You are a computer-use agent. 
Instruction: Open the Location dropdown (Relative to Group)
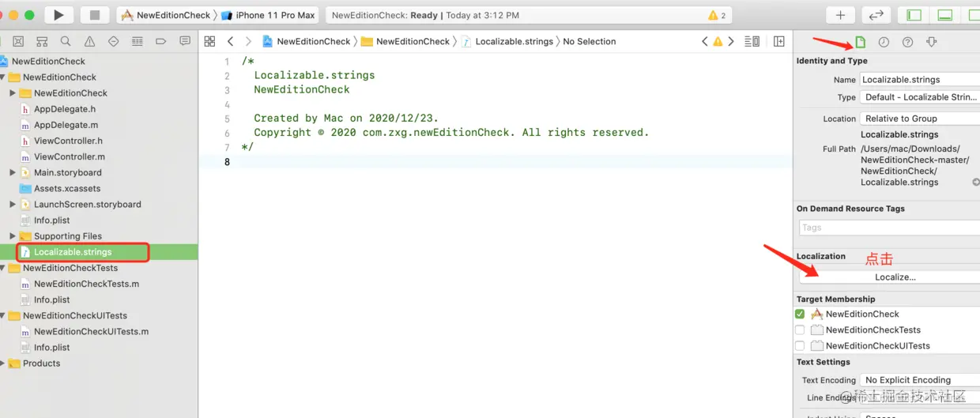click(920, 119)
